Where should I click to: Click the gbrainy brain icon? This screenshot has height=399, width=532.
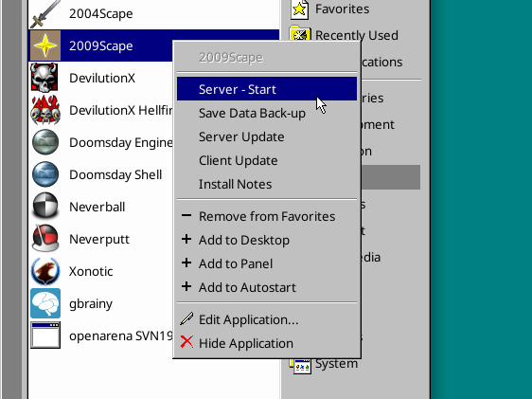45,303
